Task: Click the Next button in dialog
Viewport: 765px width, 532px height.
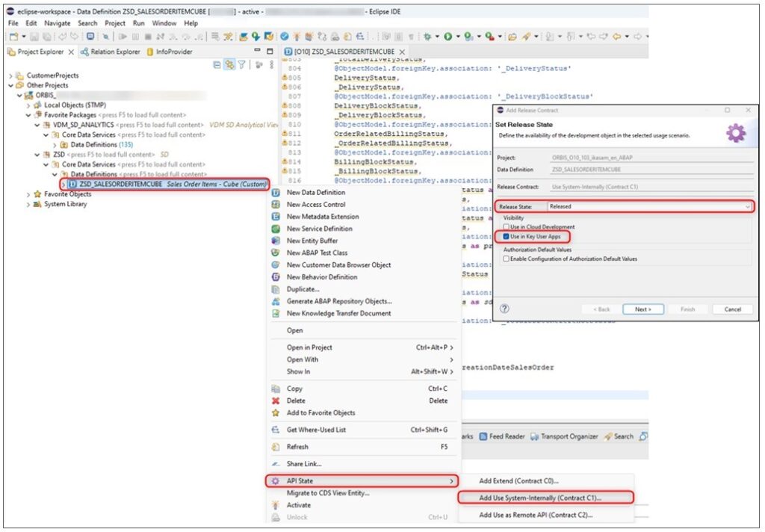Action: pos(643,309)
